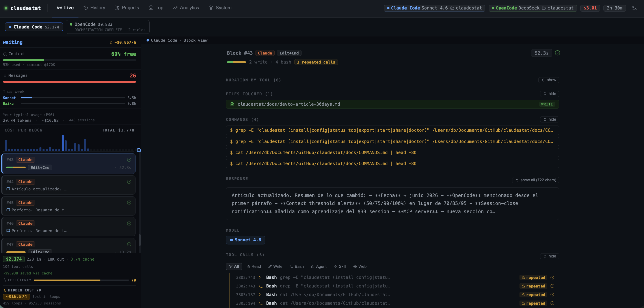Click the Messages arrow icon

pyautogui.click(x=5, y=75)
